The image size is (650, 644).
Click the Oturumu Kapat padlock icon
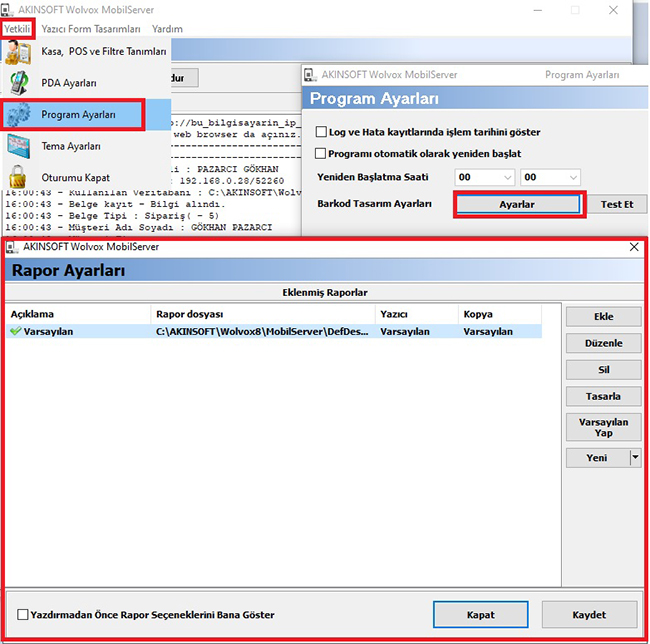18,177
